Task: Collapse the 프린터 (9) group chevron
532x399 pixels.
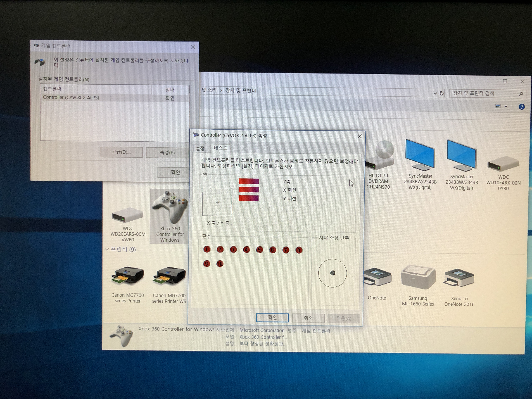Action: click(x=107, y=249)
